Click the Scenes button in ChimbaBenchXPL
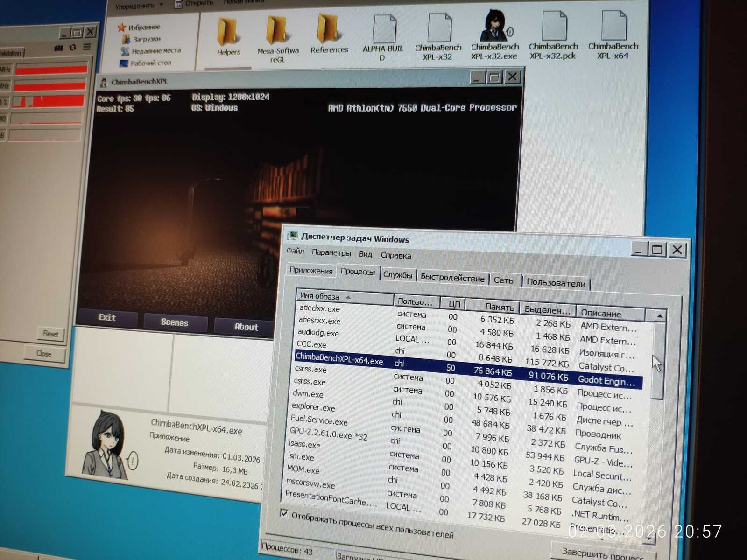Screen dimensions: 747x560 175,322
